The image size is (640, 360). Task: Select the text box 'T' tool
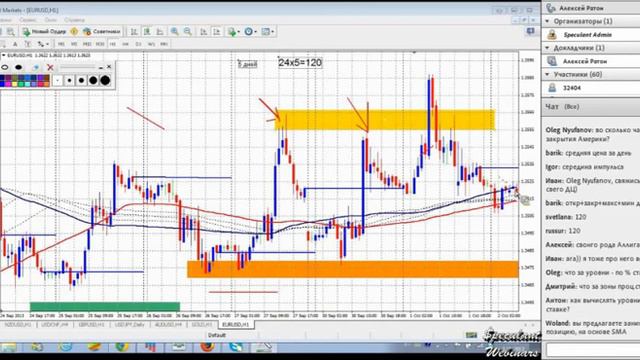[27, 44]
